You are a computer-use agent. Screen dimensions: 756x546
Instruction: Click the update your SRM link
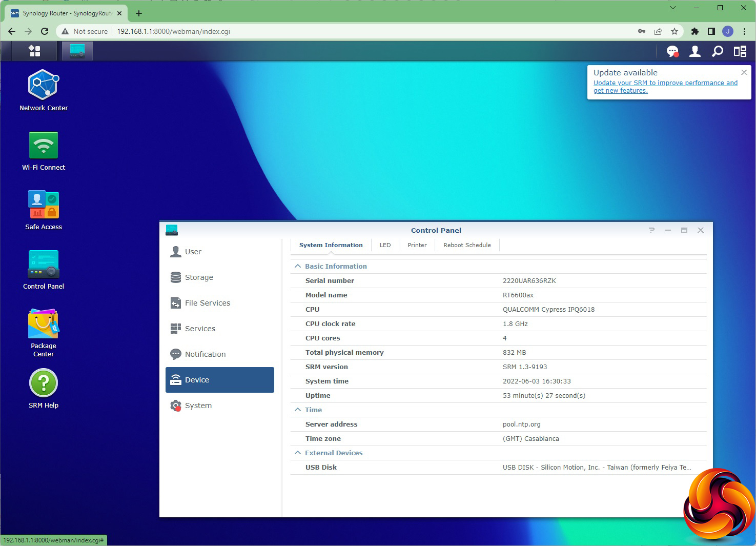click(x=665, y=87)
